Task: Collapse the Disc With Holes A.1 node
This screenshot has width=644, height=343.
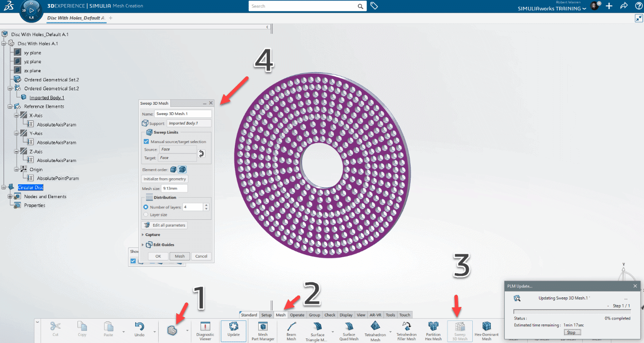Action: coord(4,43)
